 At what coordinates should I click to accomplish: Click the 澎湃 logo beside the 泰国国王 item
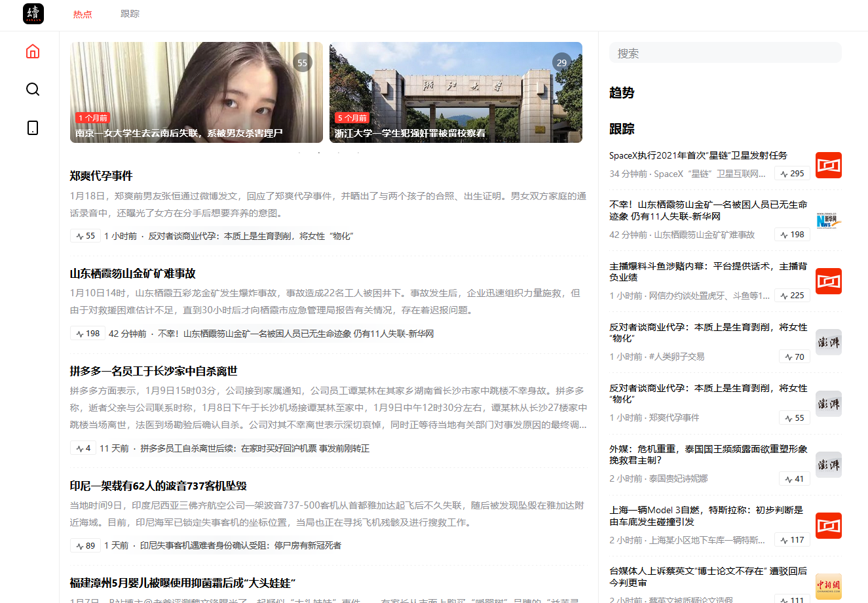[829, 465]
